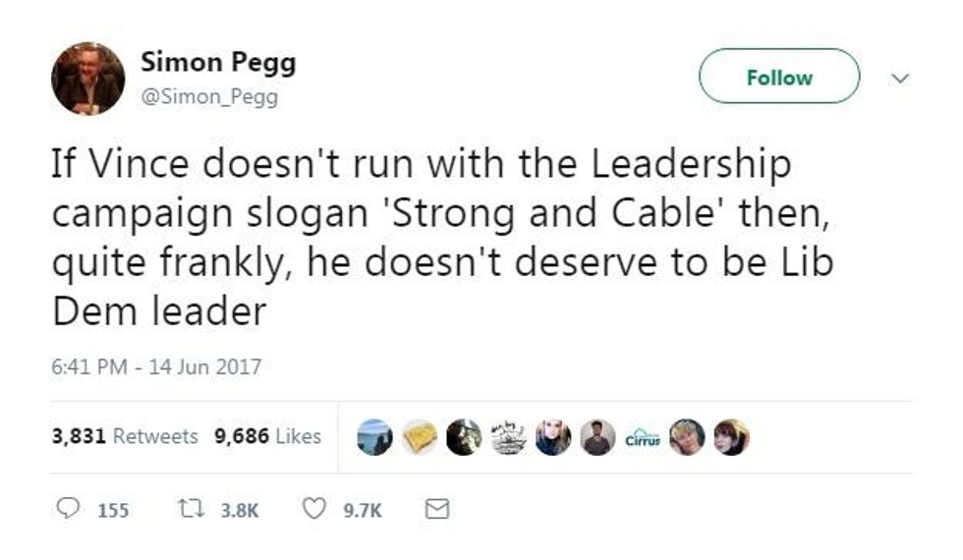Image resolution: width=963 pixels, height=560 pixels.
Task: Click the last liker avatar on the right
Action: [731, 437]
